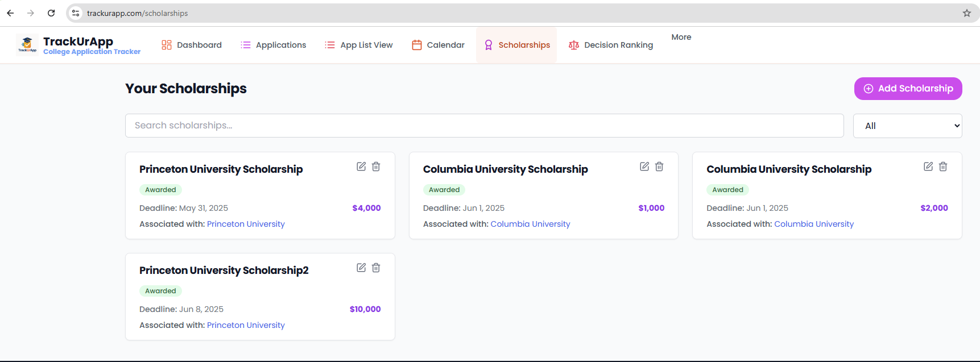This screenshot has height=362, width=980.
Task: Edit the Princeton University Scholarship card
Action: (x=361, y=167)
